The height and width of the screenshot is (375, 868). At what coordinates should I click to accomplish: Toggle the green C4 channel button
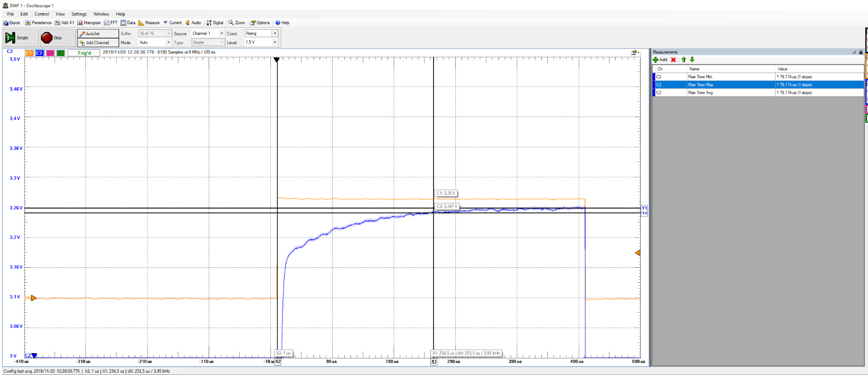click(61, 53)
